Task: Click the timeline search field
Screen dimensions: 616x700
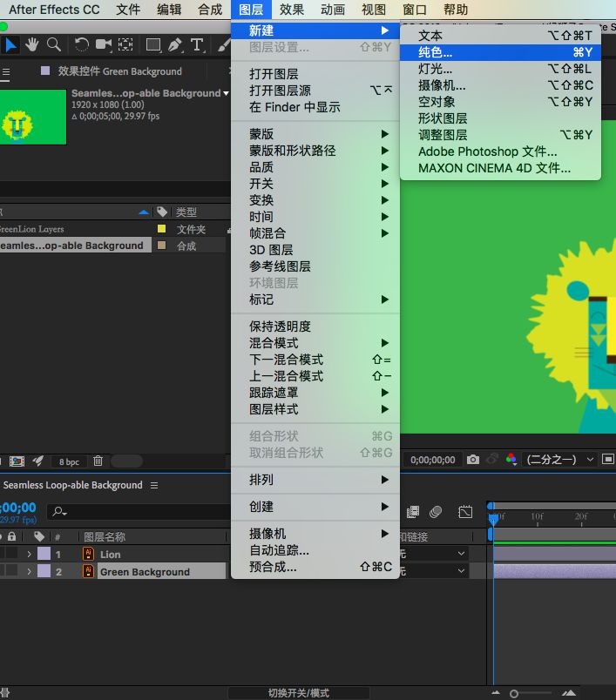Action: [131, 511]
